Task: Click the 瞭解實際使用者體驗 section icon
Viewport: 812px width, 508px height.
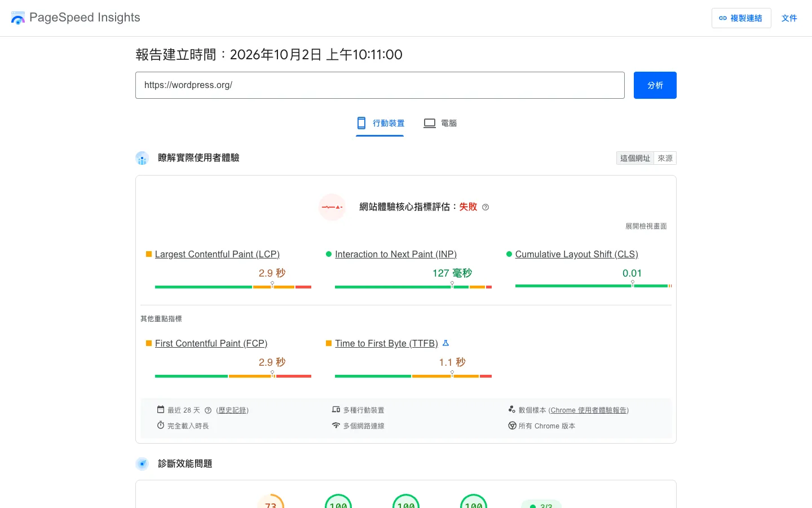Action: pyautogui.click(x=142, y=158)
